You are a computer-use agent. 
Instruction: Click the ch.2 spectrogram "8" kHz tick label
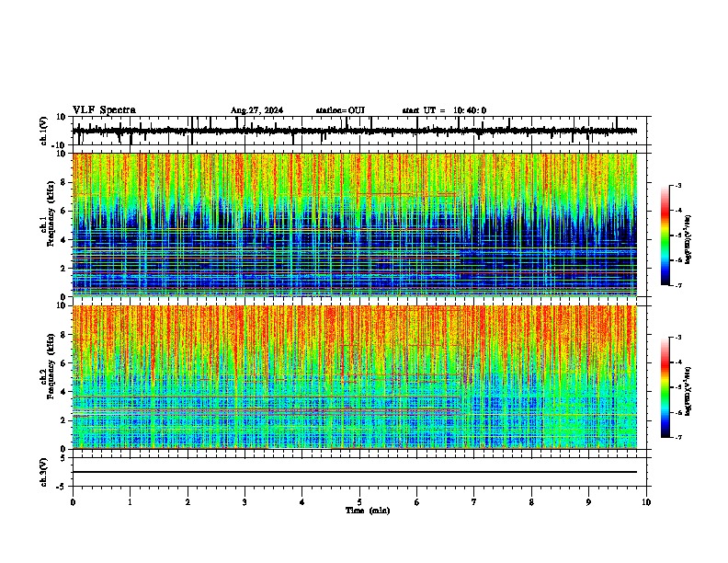tap(63, 335)
